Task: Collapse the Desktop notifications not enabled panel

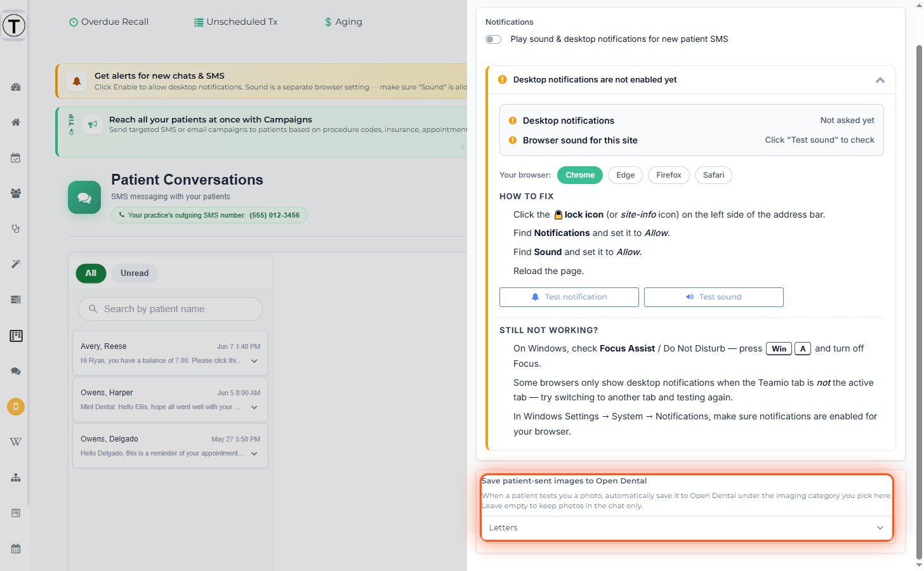Action: coord(880,80)
